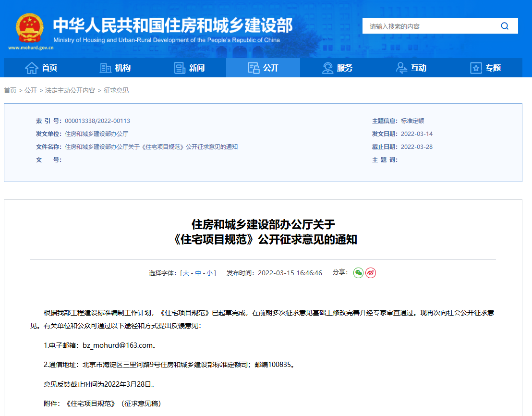Focus the search input box

[430, 26]
